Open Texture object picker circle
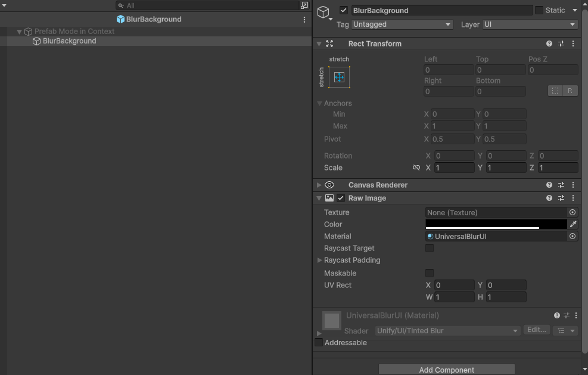The width and height of the screenshot is (588, 375). click(573, 212)
